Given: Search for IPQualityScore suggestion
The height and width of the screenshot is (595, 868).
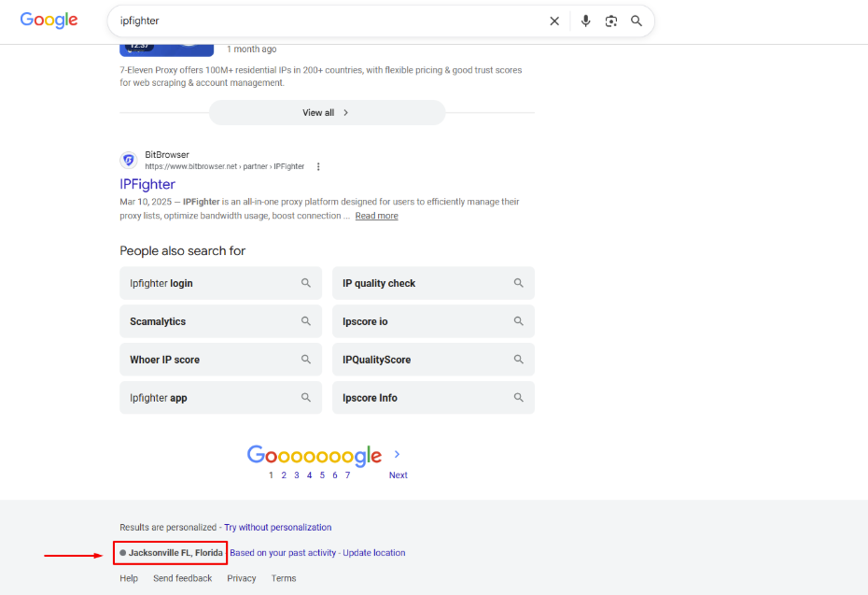Looking at the screenshot, I should click(x=433, y=360).
